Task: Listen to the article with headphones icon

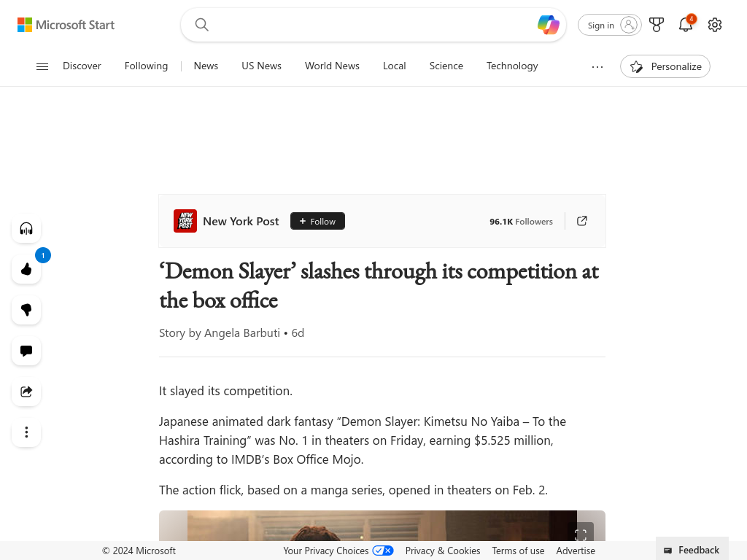Action: [26, 228]
